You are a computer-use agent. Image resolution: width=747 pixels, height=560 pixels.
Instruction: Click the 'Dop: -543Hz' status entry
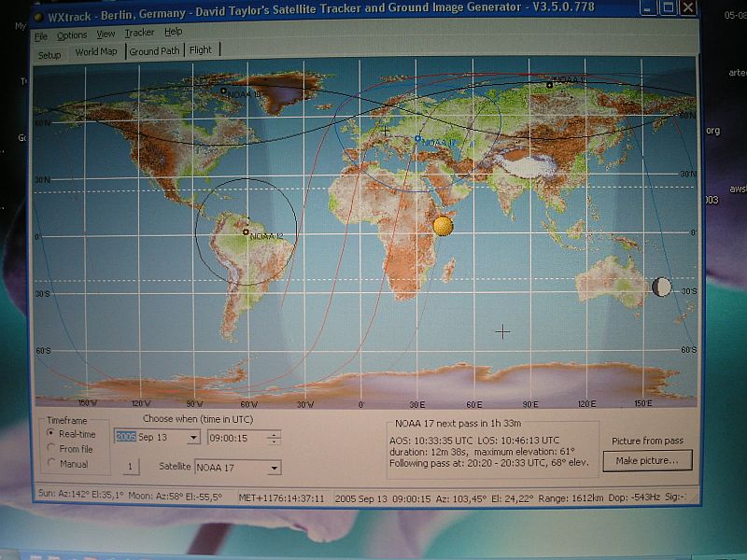(634, 497)
